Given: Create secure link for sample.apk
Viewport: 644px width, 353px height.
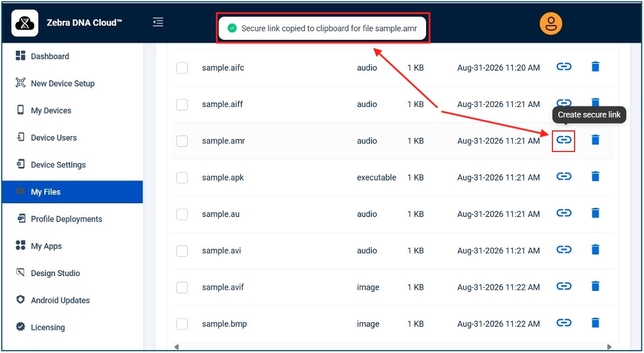Looking at the screenshot, I should click(563, 176).
